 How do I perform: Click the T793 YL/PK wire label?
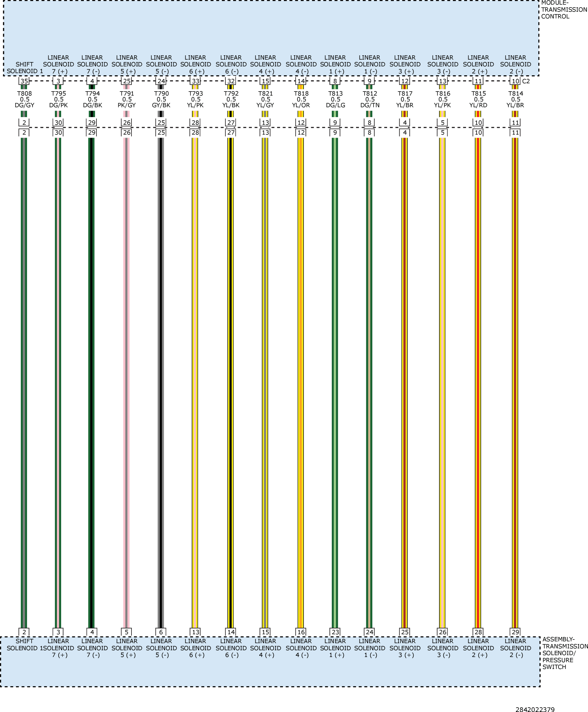pyautogui.click(x=195, y=99)
